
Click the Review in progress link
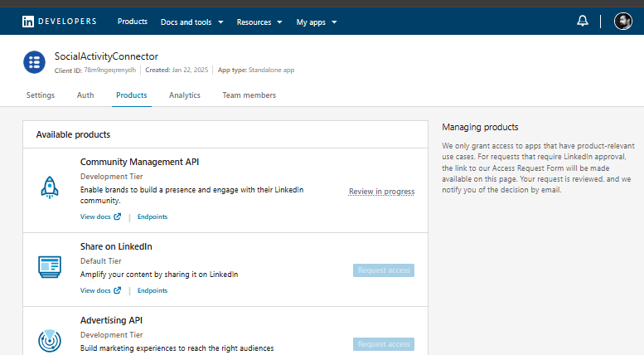click(381, 192)
